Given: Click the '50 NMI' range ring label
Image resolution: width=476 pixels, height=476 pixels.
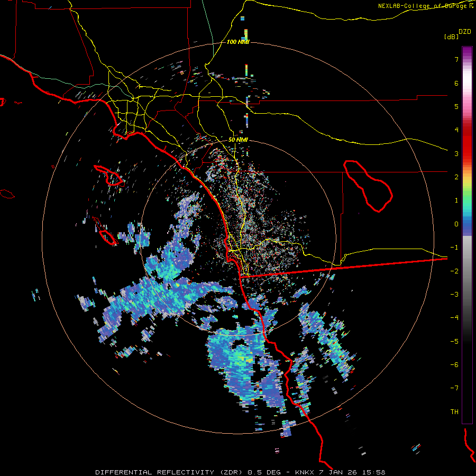Looking at the screenshot, I should [238, 140].
